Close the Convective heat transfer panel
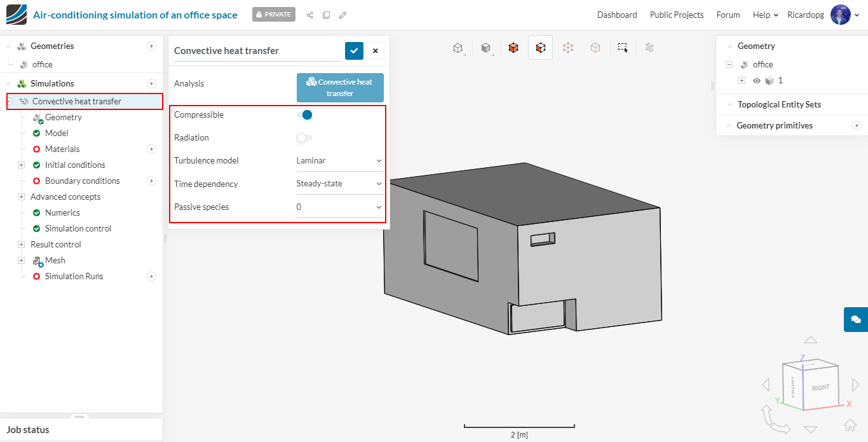Image resolution: width=868 pixels, height=442 pixels. click(x=376, y=51)
